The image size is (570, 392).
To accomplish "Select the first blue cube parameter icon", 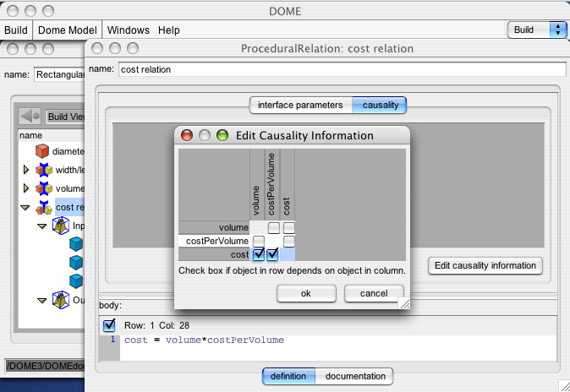I will pyautogui.click(x=76, y=244).
